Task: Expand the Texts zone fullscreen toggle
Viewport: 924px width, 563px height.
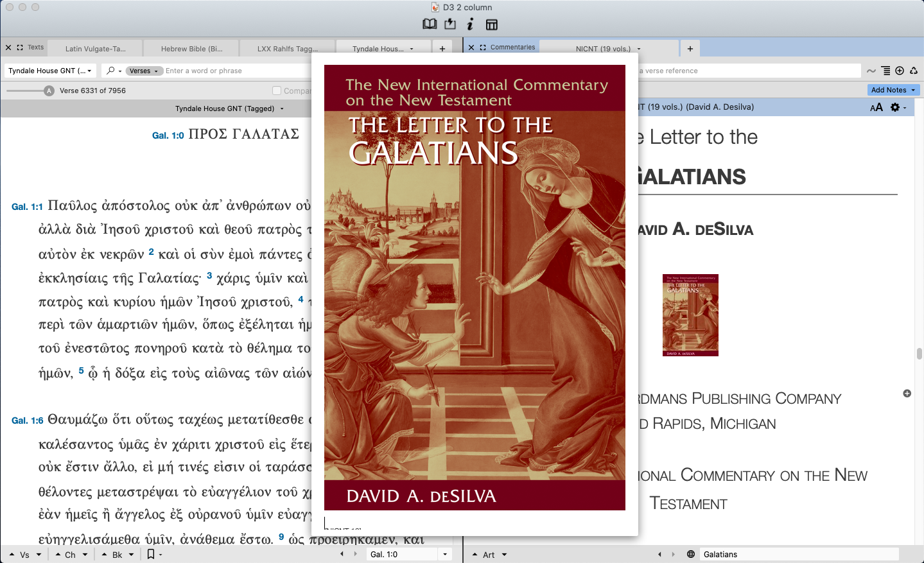Action: click(x=20, y=48)
